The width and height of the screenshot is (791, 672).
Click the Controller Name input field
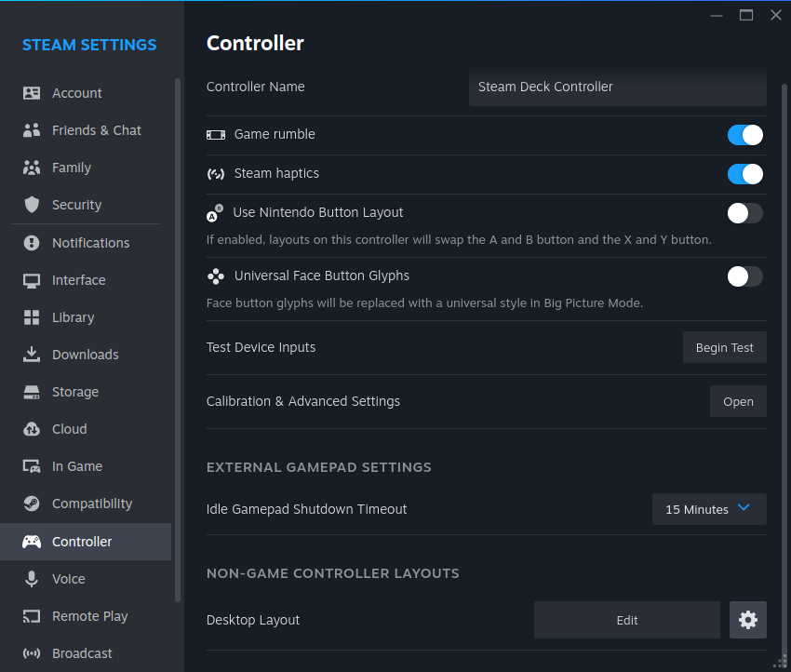pyautogui.click(x=618, y=87)
